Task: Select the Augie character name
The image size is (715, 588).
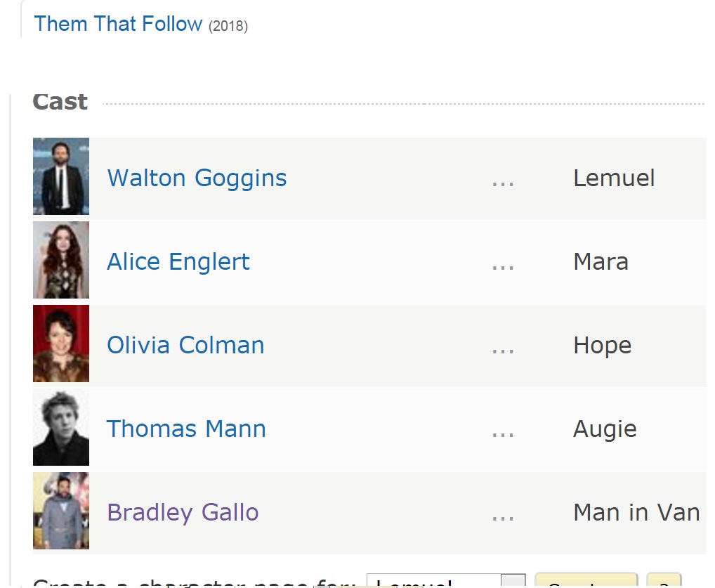Action: point(605,429)
